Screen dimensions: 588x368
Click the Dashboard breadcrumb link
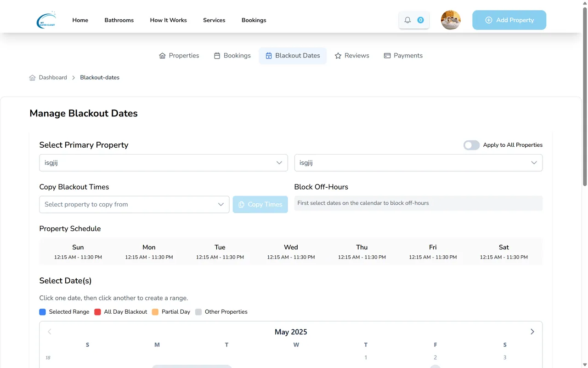(x=53, y=78)
